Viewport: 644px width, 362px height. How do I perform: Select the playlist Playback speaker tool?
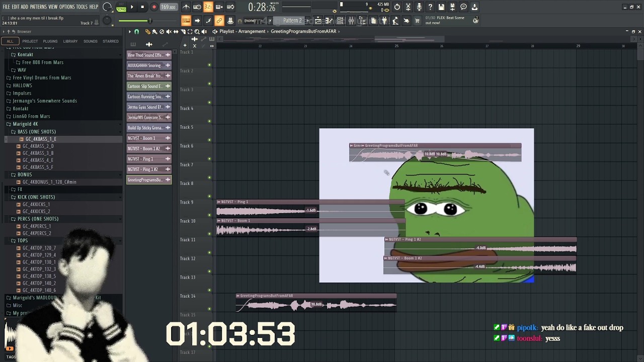click(x=204, y=31)
